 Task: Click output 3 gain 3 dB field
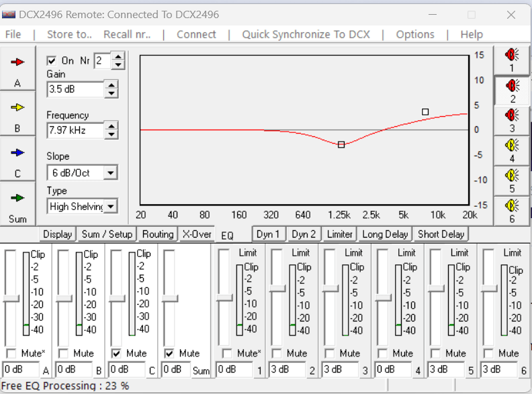click(x=341, y=369)
